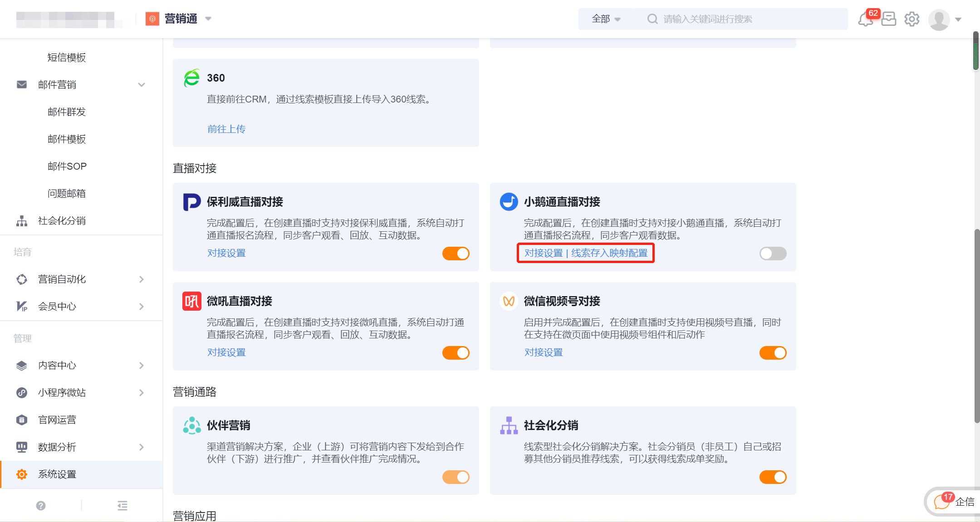The image size is (980, 522).
Task: Open the 营销通 app switcher arrow
Action: tap(208, 19)
